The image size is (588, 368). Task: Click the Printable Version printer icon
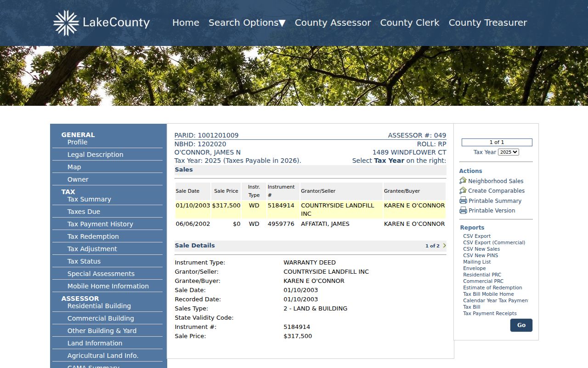(x=463, y=210)
